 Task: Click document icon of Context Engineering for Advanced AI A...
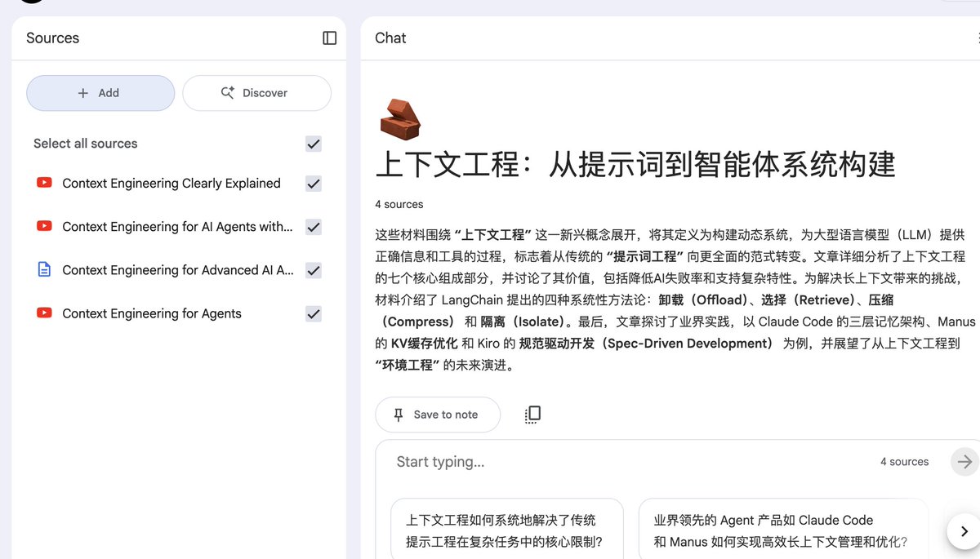coord(44,269)
